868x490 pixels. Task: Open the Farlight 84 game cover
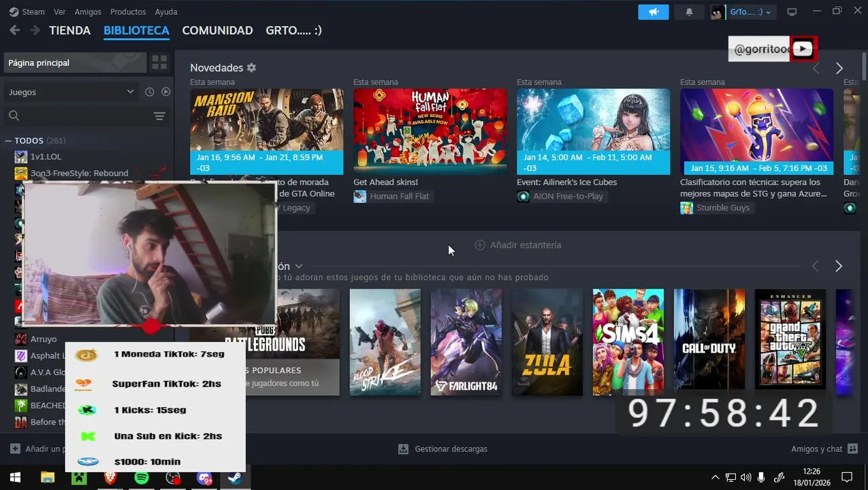(x=466, y=342)
